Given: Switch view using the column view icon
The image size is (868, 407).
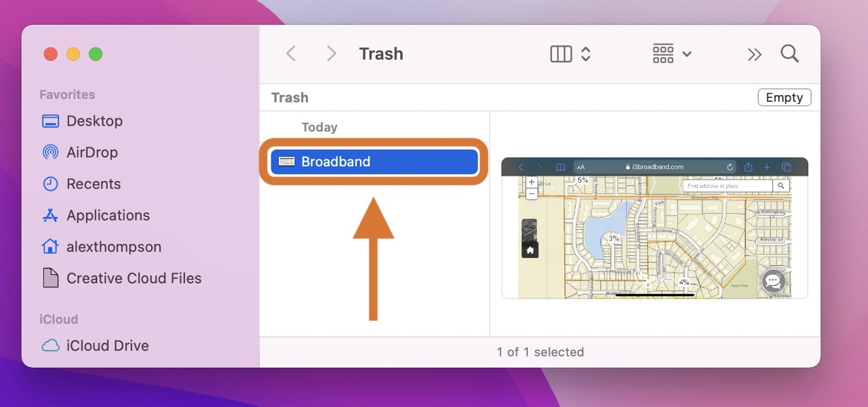Looking at the screenshot, I should [561, 54].
